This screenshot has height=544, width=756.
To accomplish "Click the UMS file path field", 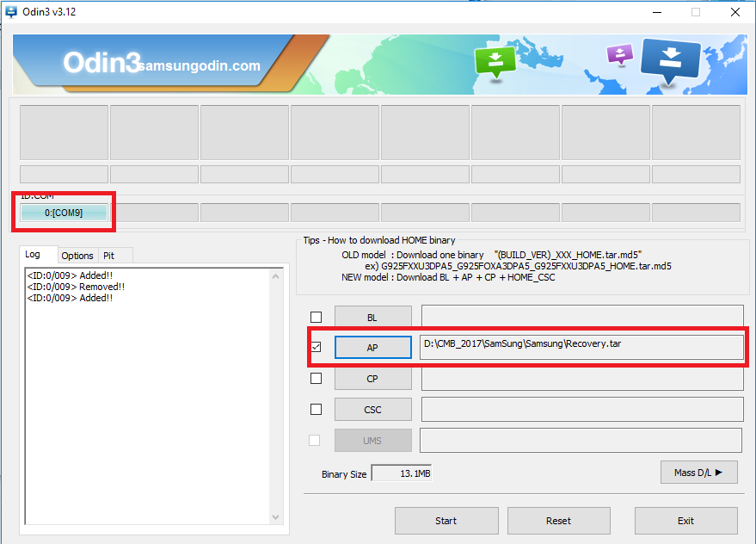I will pyautogui.click(x=581, y=440).
